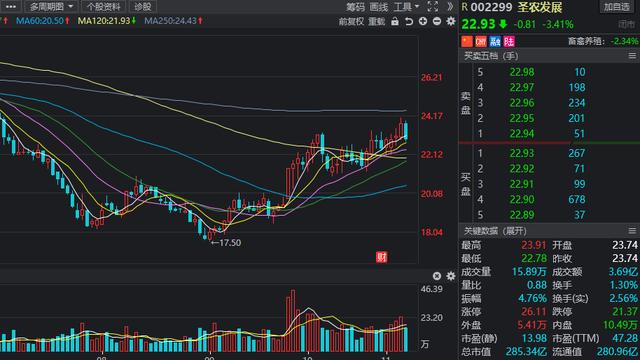Toggle the chart lock icon

coord(395,21)
